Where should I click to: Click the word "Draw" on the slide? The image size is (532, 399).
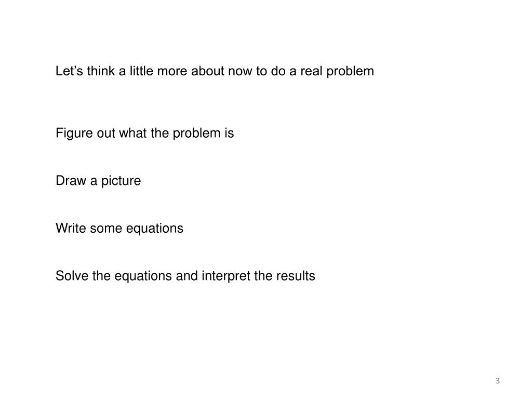(x=71, y=181)
